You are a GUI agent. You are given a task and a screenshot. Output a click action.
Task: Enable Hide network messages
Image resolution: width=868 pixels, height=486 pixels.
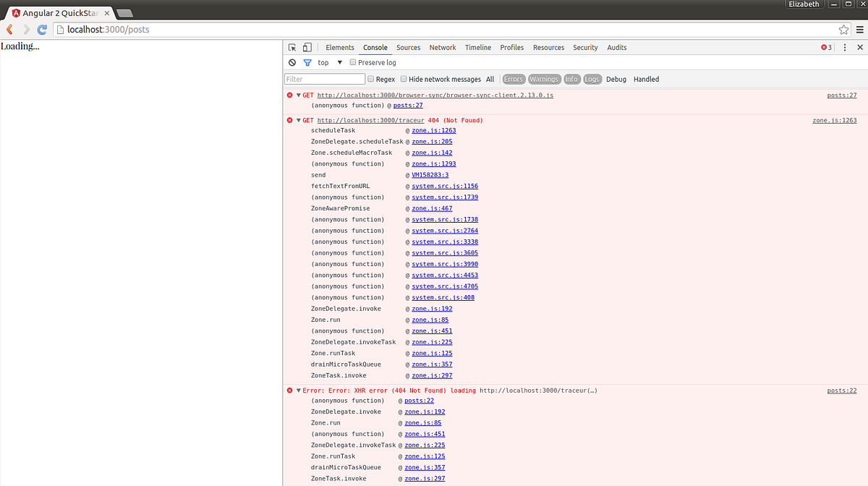[x=404, y=79]
